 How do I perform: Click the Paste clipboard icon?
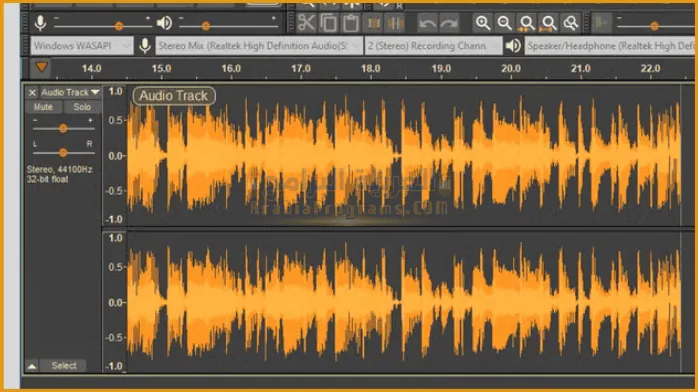point(351,23)
